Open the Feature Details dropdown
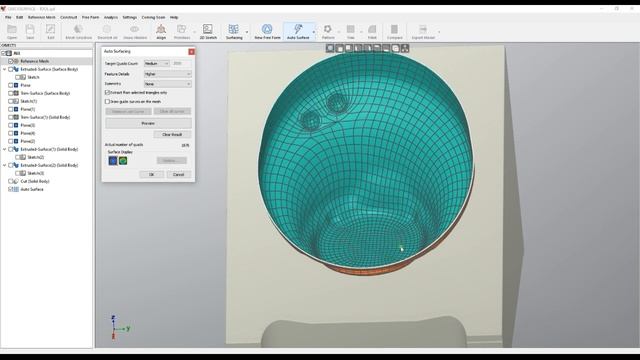The image size is (640, 360). tap(168, 74)
